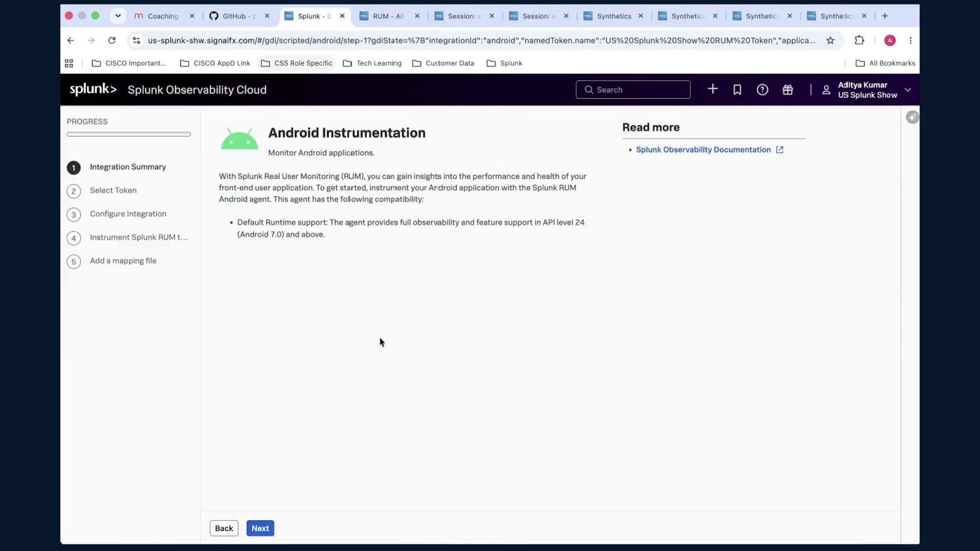This screenshot has height=551, width=980.
Task: Open Chrome profile avatar
Action: coord(890,40)
